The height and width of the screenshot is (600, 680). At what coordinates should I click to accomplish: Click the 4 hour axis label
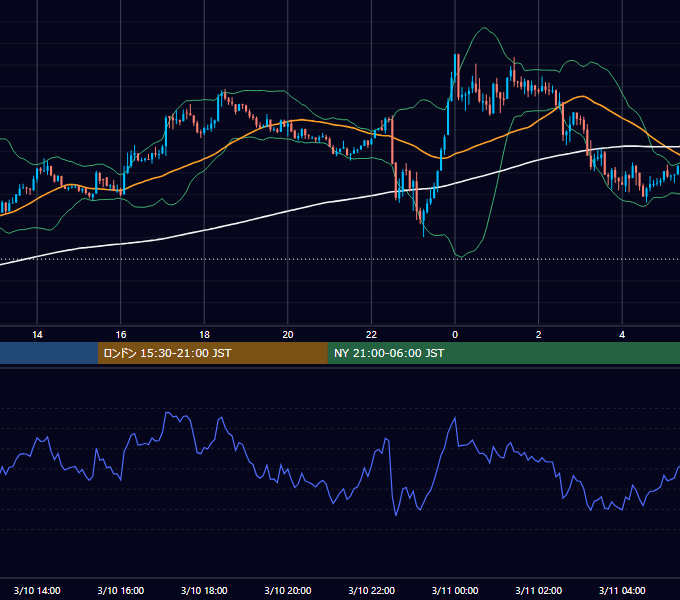[622, 335]
